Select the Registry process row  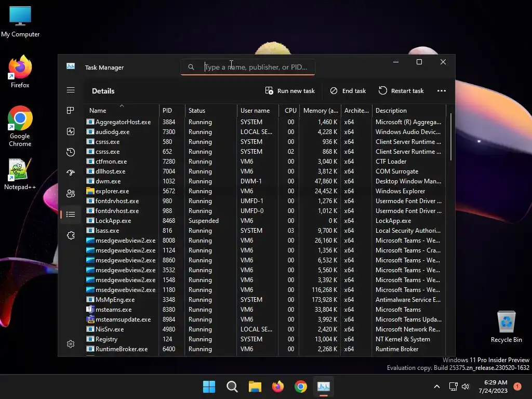click(265, 339)
